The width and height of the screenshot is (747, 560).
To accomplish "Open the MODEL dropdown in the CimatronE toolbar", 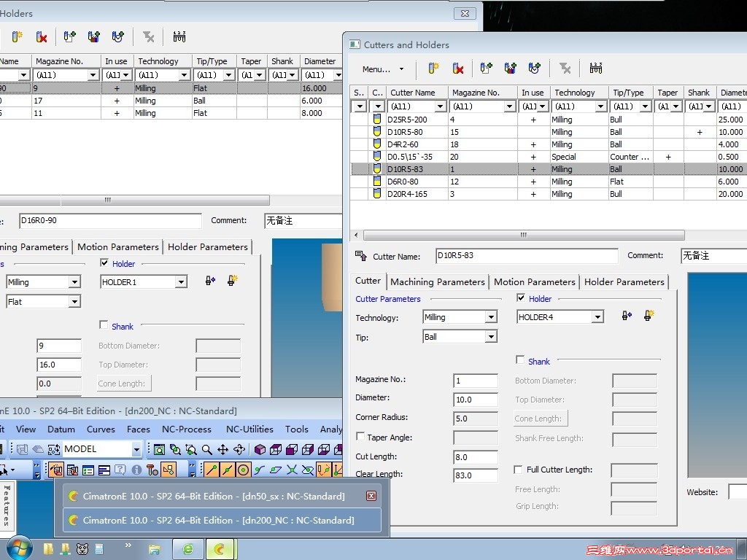I will point(136,449).
